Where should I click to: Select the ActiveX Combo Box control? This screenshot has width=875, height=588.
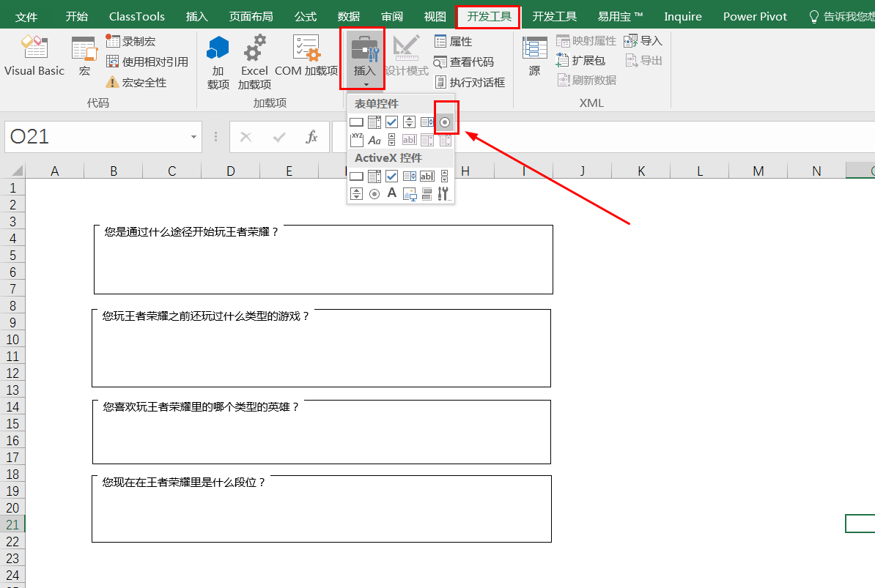coord(374,176)
